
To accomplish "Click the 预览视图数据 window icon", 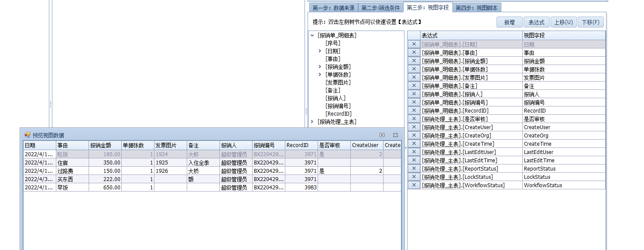I will (x=27, y=135).
